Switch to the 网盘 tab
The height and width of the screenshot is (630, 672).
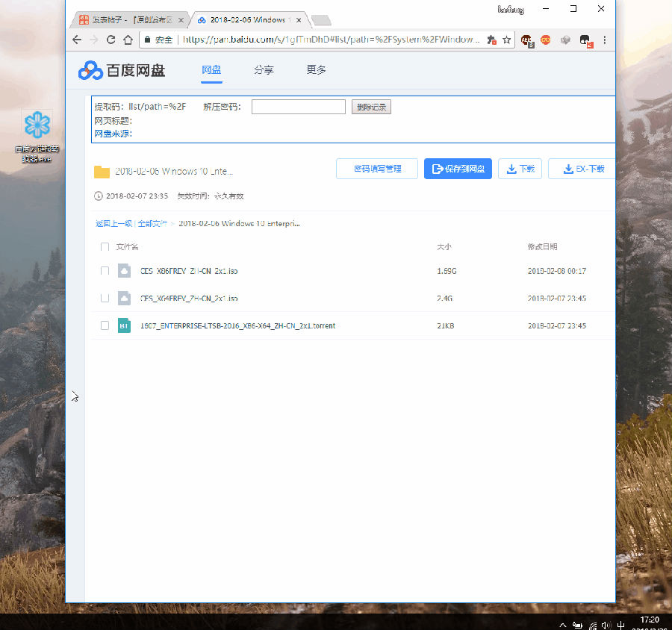(x=211, y=70)
